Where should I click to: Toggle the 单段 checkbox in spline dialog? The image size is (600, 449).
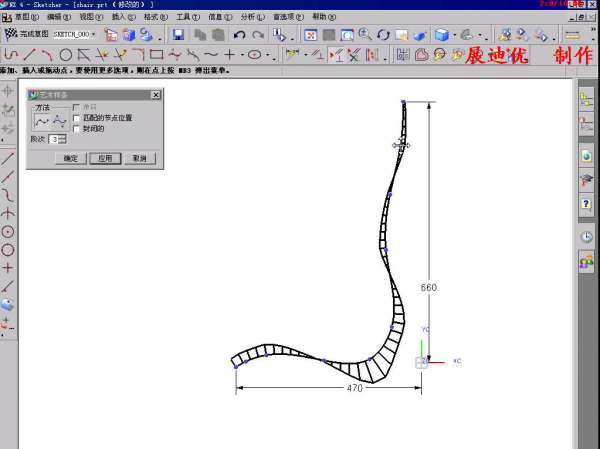[x=77, y=108]
